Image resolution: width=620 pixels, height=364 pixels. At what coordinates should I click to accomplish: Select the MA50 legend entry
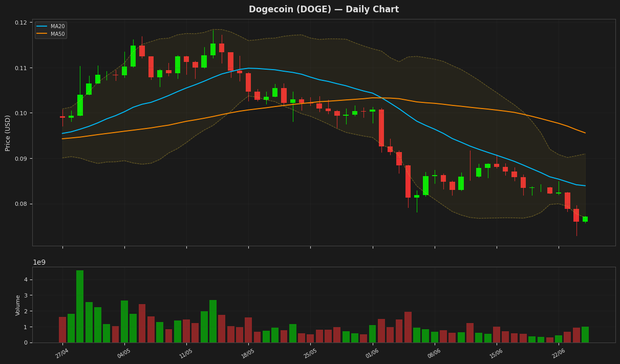tap(51, 34)
